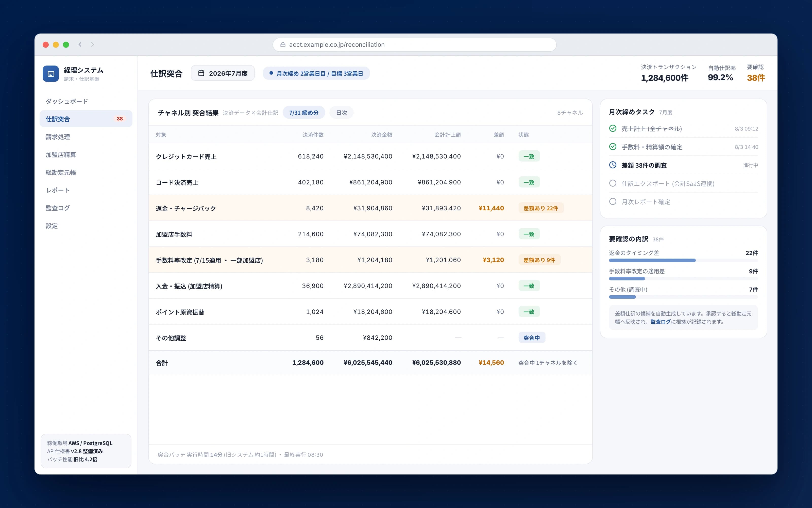Click the check icon for 手数料・精算額の確定
812x508 pixels.
[x=613, y=147]
